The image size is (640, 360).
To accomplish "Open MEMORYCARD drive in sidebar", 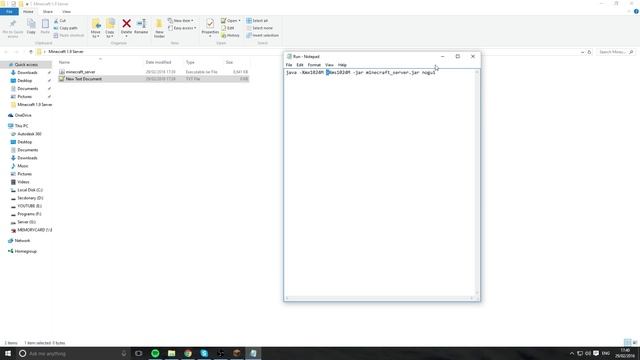I will [x=35, y=230].
